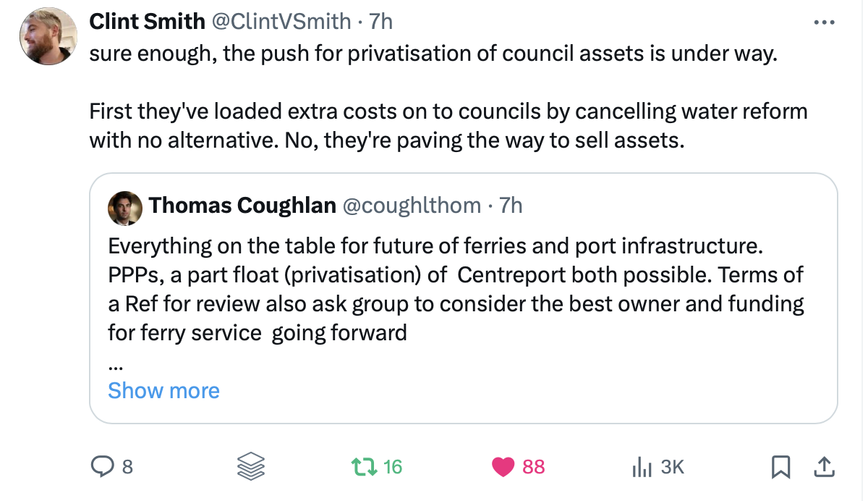This screenshot has height=501, width=868.
Task: Click the @ClintVSmith handle
Action: [281, 22]
